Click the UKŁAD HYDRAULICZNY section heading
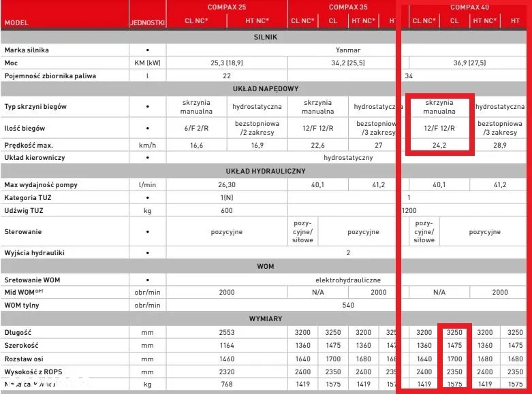The image size is (532, 394). tap(266, 171)
